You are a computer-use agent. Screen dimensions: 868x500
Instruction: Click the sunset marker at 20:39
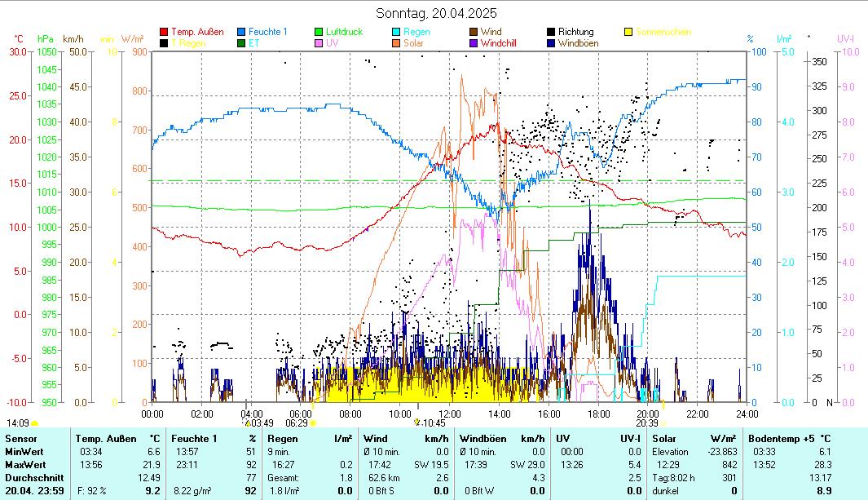point(663,423)
